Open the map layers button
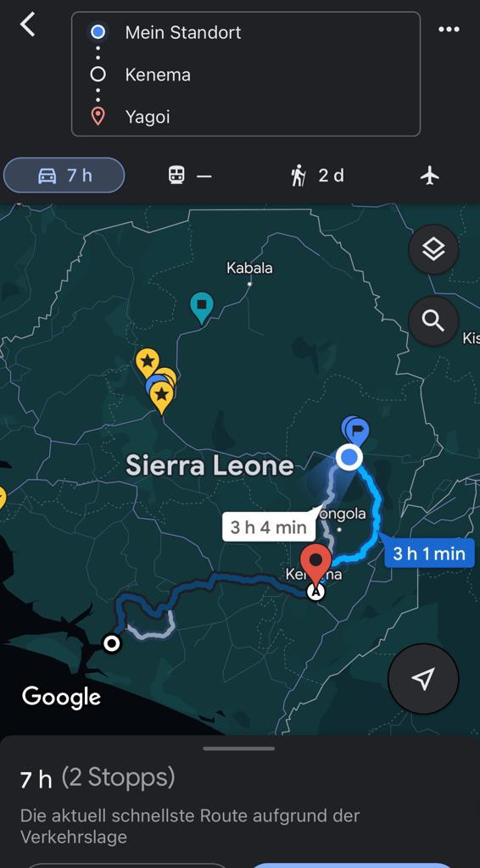 (433, 249)
